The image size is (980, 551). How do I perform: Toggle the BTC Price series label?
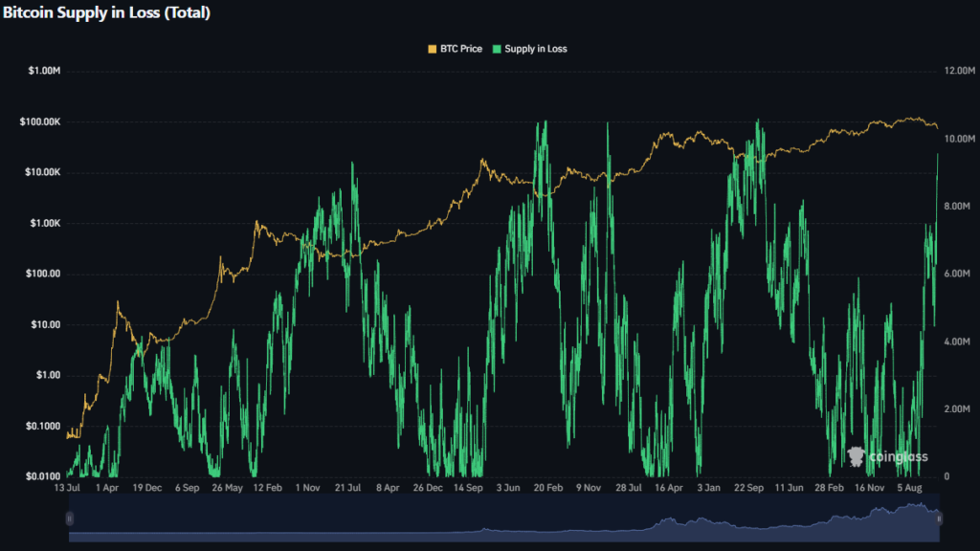[x=461, y=49]
